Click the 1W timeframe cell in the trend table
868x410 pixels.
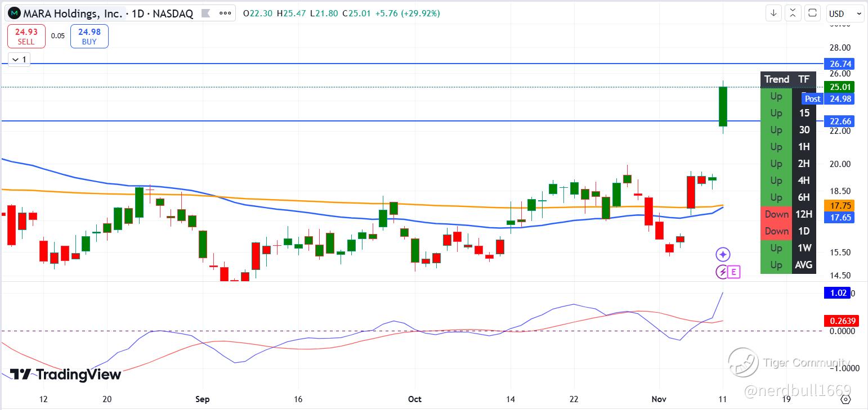(804, 248)
